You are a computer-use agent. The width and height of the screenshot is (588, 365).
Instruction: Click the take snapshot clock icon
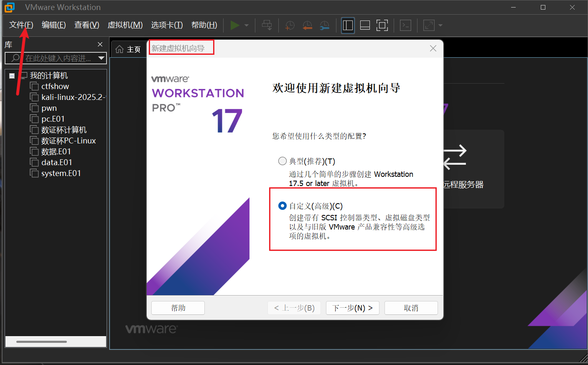(290, 26)
